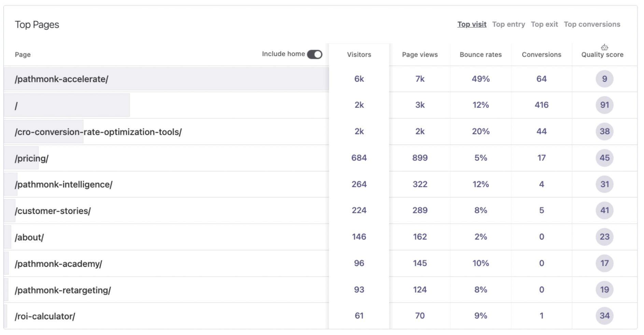Click the Page views column header

pos(420,54)
